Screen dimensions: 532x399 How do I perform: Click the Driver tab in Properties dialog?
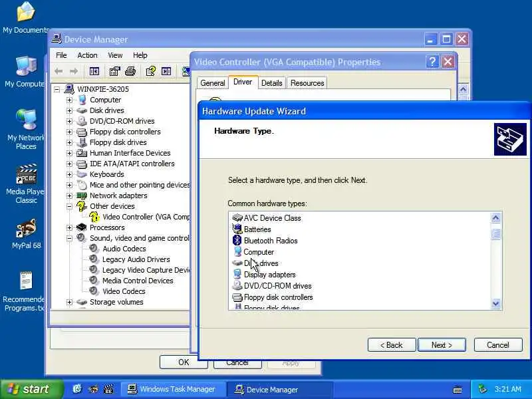[x=243, y=82]
